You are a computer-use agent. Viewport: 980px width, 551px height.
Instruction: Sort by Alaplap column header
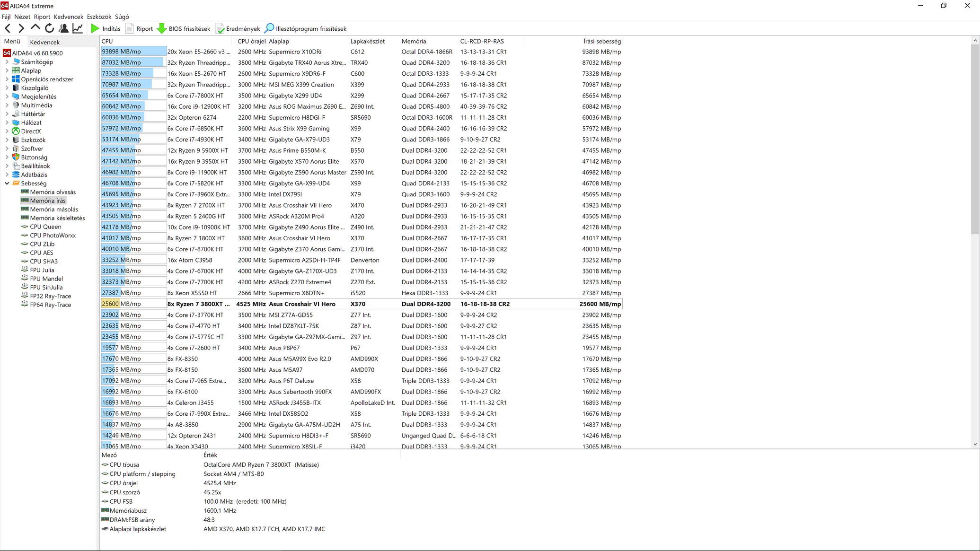click(x=308, y=42)
